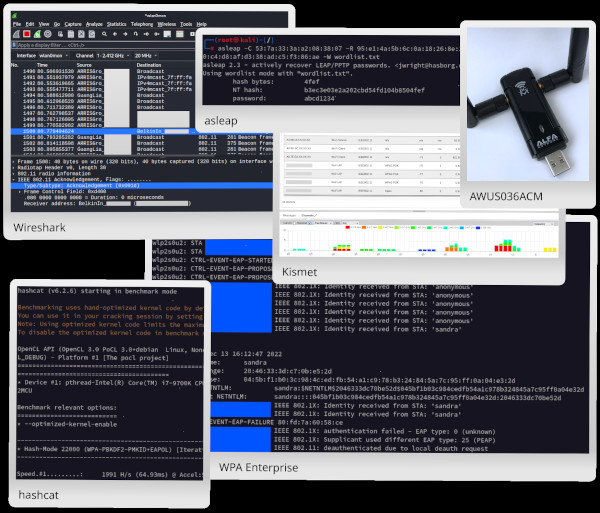Click 'Identity received from STA: sandra' first line

pyautogui.click(x=368, y=329)
